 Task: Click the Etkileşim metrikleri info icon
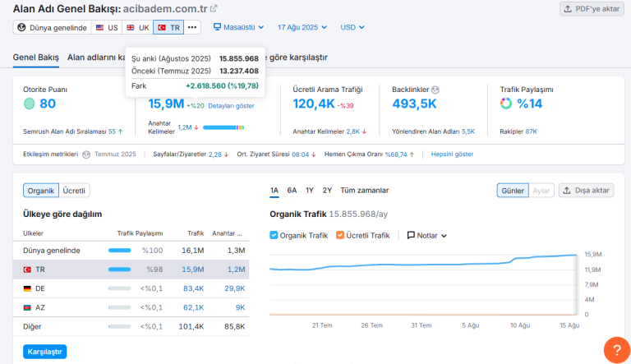pyautogui.click(x=86, y=154)
